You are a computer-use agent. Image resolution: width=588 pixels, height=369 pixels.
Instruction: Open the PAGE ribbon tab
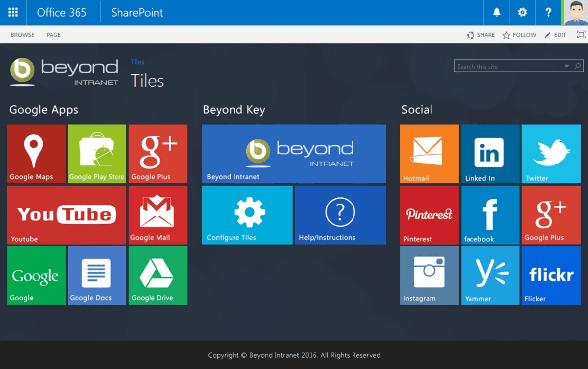54,35
